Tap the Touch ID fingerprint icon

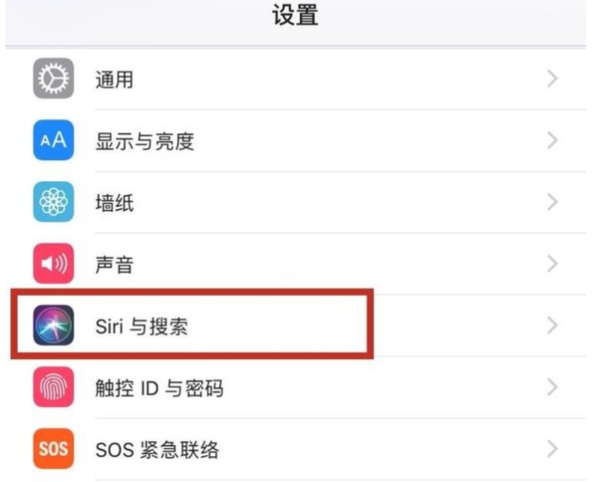(52, 388)
